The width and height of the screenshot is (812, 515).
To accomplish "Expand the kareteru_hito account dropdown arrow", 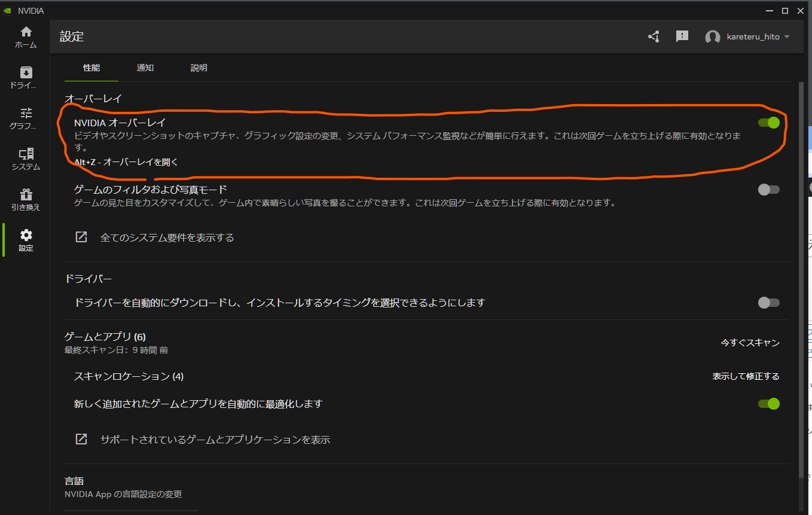I will 787,37.
